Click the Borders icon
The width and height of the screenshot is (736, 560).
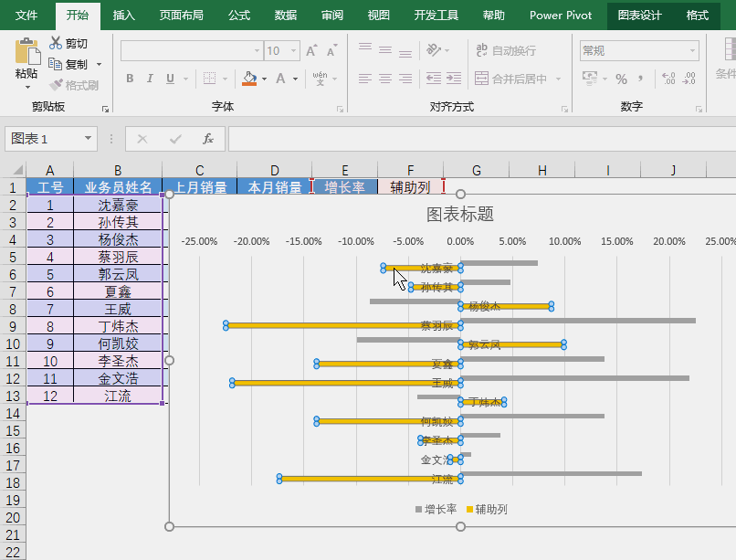coord(209,79)
